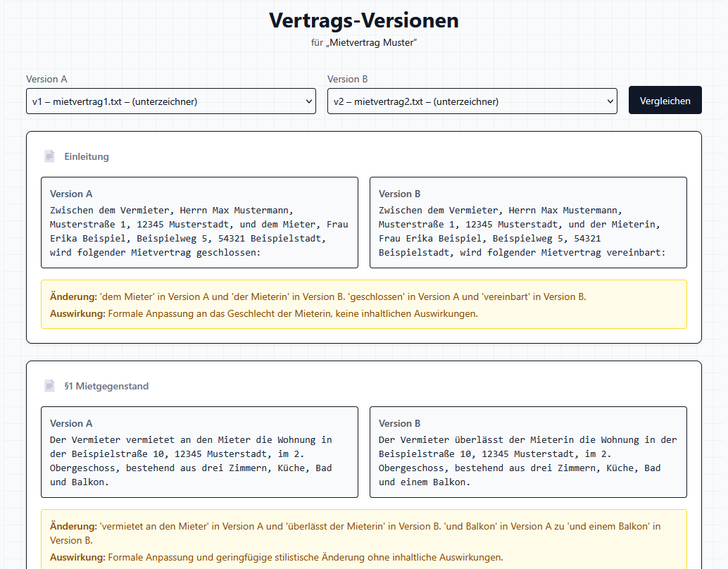Click document icon next to Einleitung

click(x=49, y=156)
